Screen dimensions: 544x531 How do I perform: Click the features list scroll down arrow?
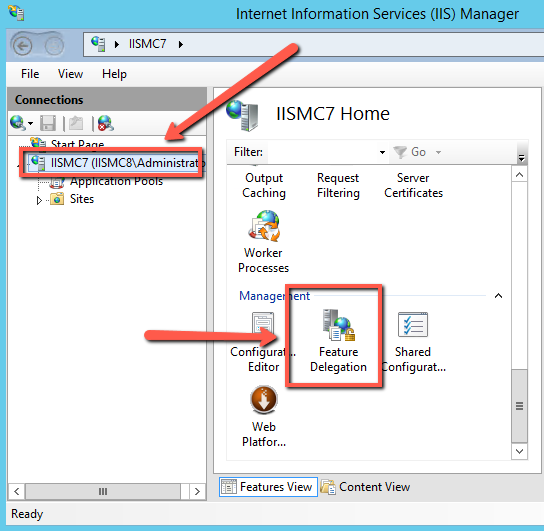pos(519,451)
